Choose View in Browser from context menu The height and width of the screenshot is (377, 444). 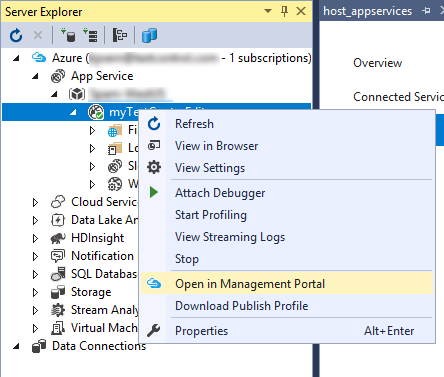(x=287, y=146)
